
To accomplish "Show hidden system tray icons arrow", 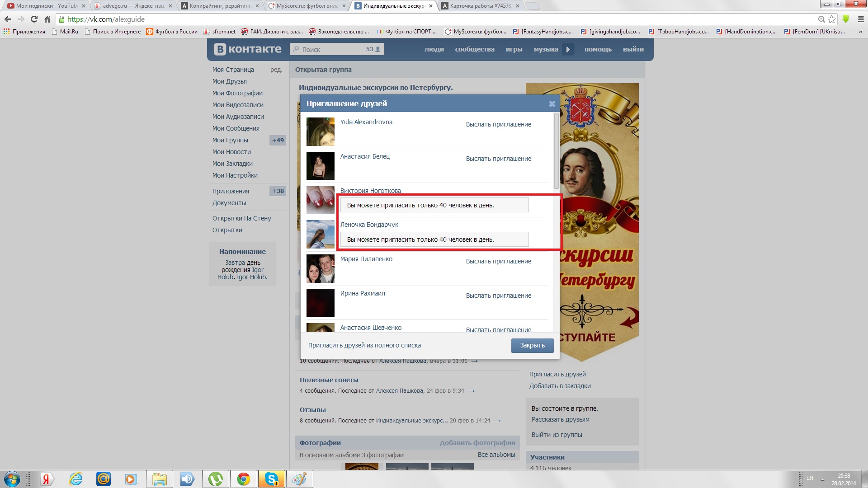I will tap(822, 479).
